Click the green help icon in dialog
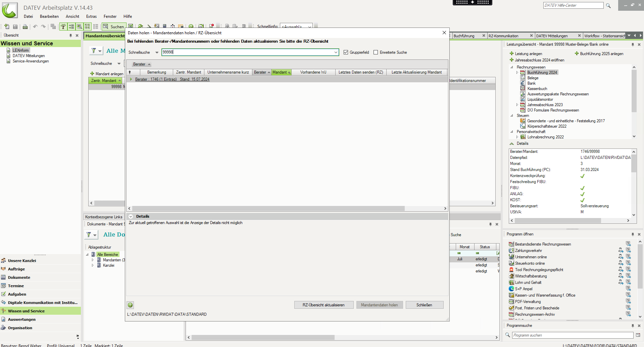The width and height of the screenshot is (644, 347). (130, 305)
